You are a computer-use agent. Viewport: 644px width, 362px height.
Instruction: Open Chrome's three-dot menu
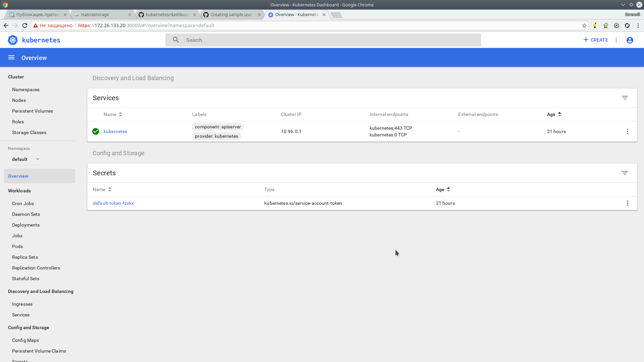(638, 25)
